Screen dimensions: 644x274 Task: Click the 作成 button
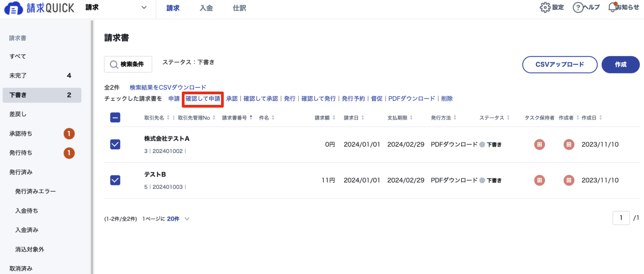620,65
